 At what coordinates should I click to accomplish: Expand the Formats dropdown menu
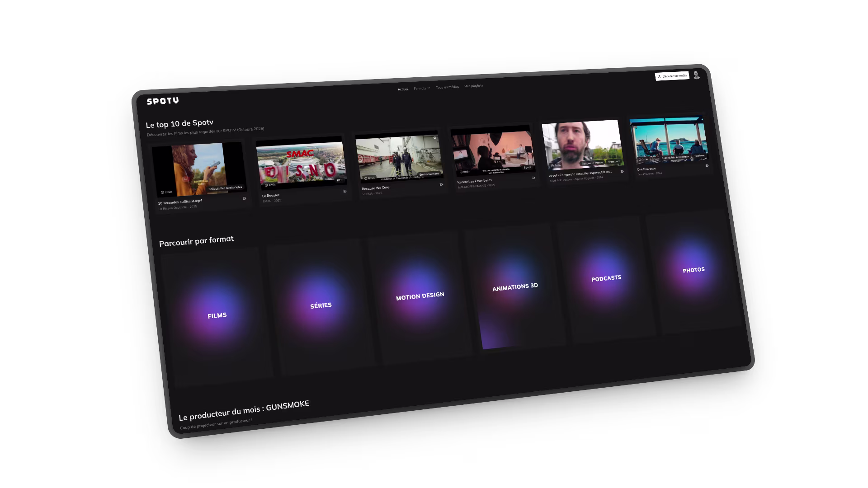click(x=422, y=88)
